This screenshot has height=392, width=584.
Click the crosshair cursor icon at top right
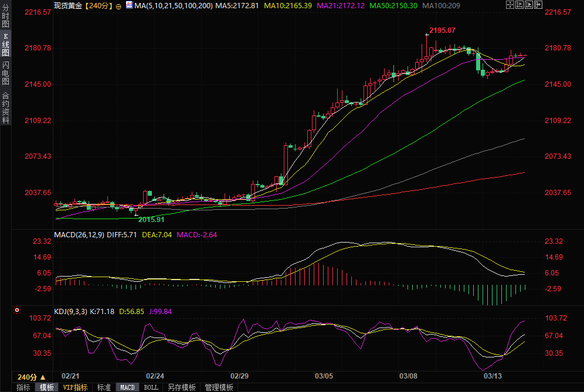pyautogui.click(x=510, y=5)
